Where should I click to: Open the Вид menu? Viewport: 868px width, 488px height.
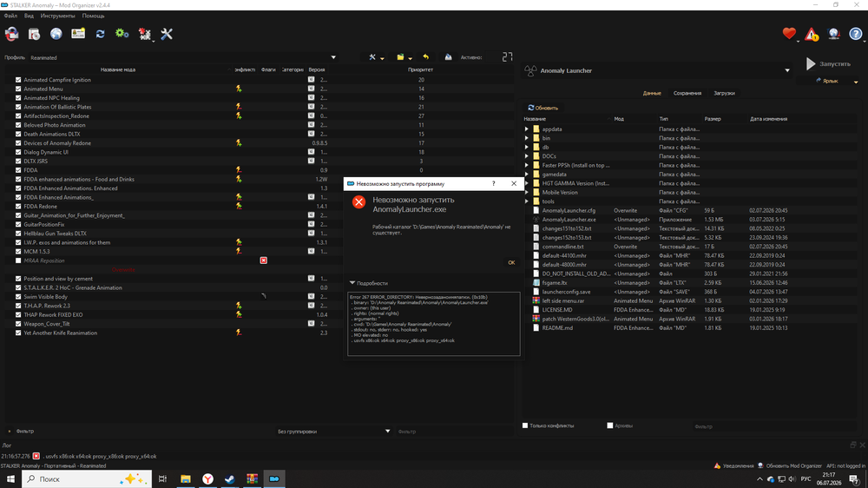[29, 16]
